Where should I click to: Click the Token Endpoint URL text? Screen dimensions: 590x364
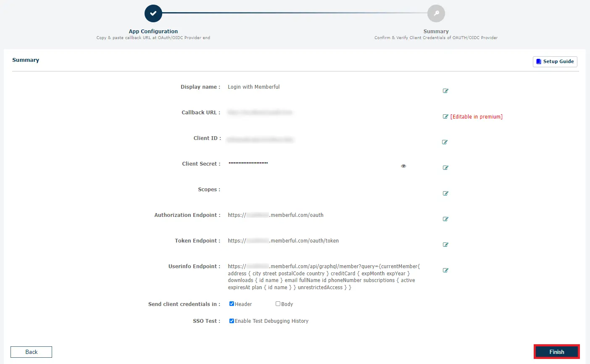click(x=283, y=240)
